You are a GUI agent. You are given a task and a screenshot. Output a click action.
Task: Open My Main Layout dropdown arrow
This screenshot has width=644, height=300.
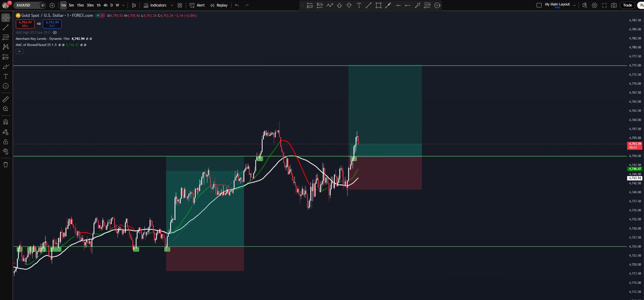pyautogui.click(x=574, y=5)
